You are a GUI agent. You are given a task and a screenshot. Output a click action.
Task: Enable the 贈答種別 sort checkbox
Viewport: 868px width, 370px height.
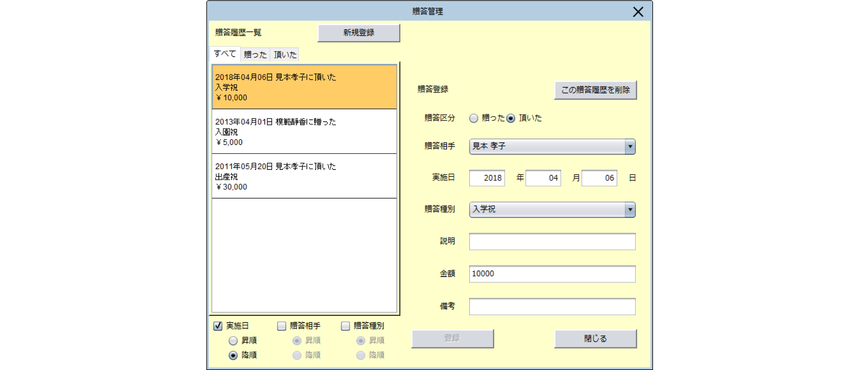click(345, 326)
